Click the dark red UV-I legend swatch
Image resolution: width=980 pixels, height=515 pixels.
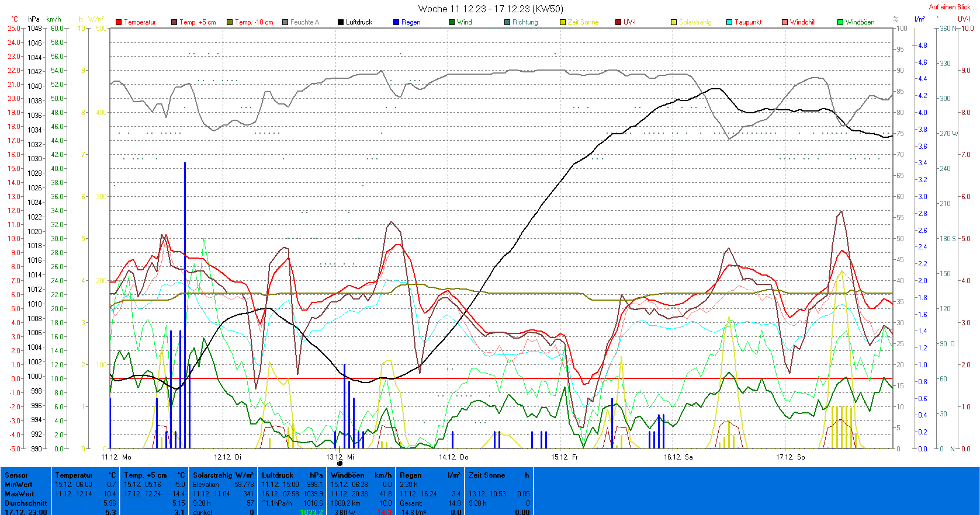coord(618,22)
